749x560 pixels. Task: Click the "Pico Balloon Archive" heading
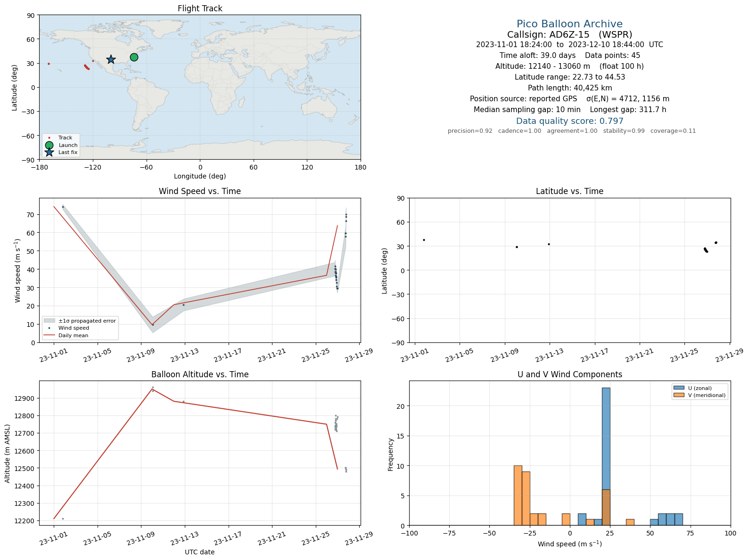click(569, 24)
